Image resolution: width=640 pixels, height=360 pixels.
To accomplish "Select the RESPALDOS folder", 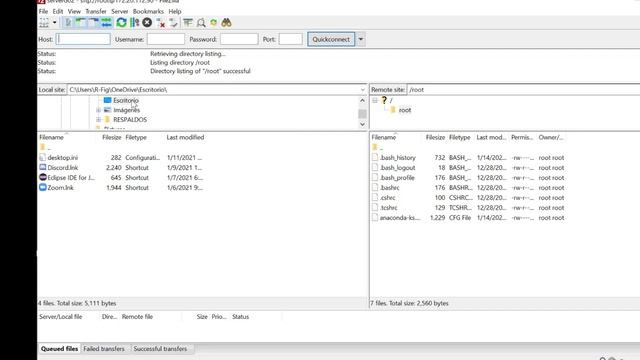I will 130,120.
